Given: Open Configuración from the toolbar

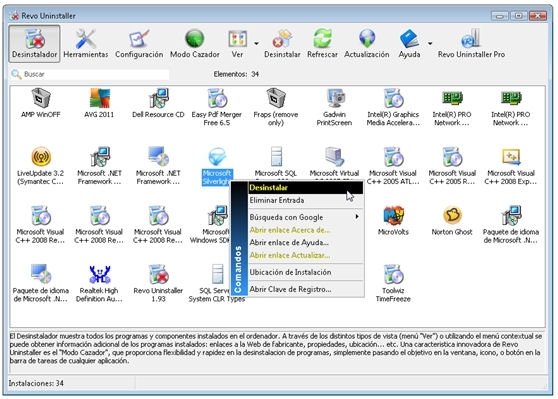Looking at the screenshot, I should 139,44.
